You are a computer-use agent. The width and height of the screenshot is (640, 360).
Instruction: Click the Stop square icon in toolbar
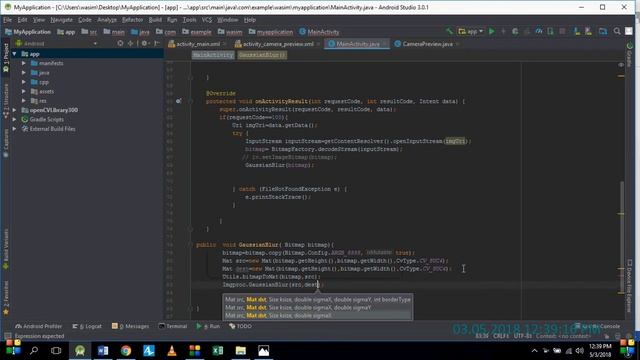pyautogui.click(x=562, y=31)
